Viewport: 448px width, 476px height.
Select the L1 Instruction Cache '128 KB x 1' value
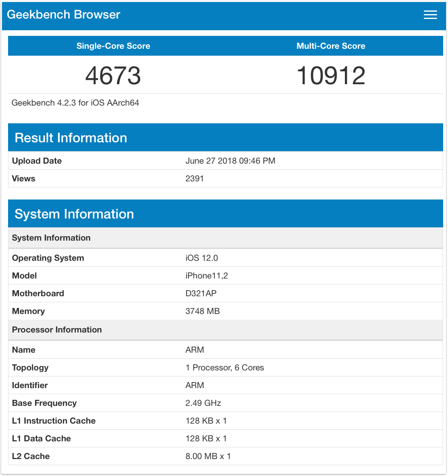[206, 421]
